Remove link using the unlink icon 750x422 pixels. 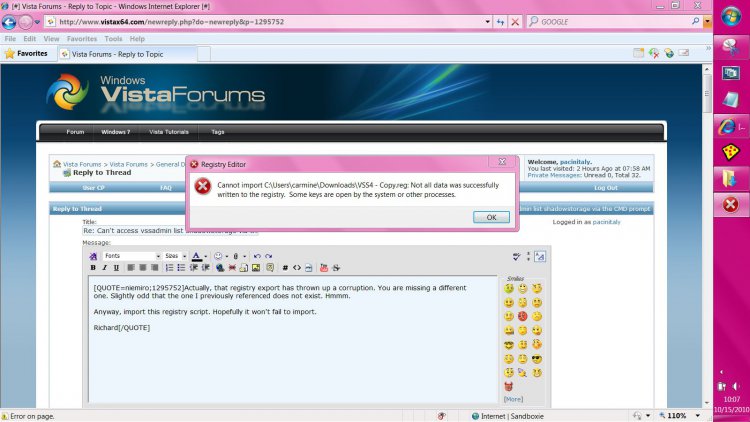(x=232, y=268)
